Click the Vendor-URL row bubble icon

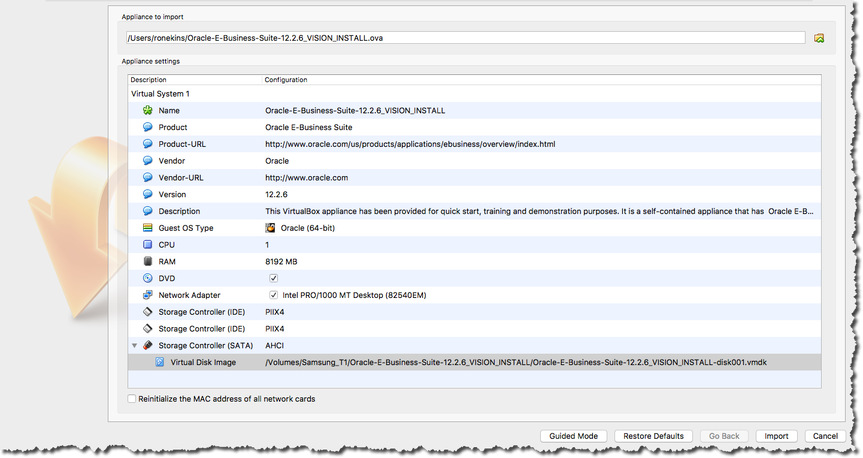[148, 177]
